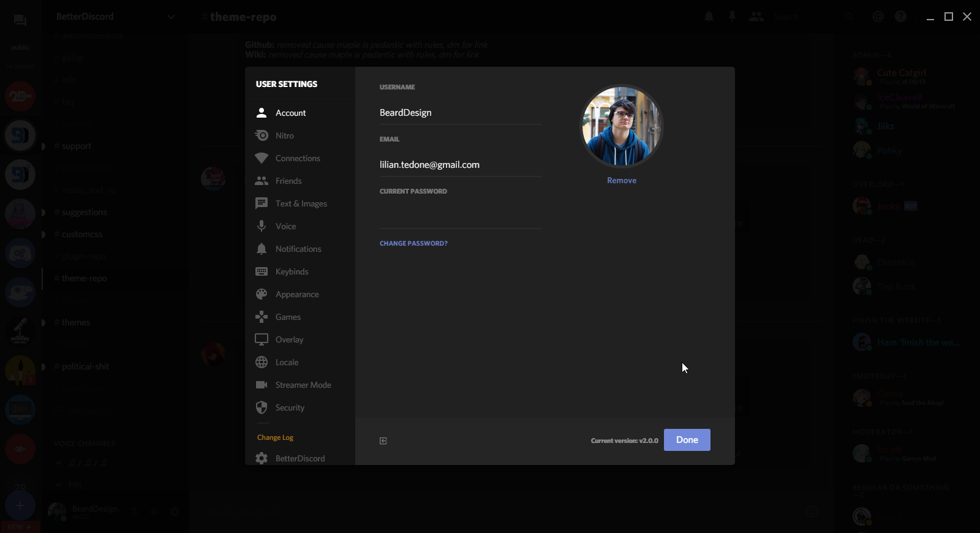Click the channel notification bell in header
Image resolution: width=980 pixels, height=533 pixels.
click(709, 17)
